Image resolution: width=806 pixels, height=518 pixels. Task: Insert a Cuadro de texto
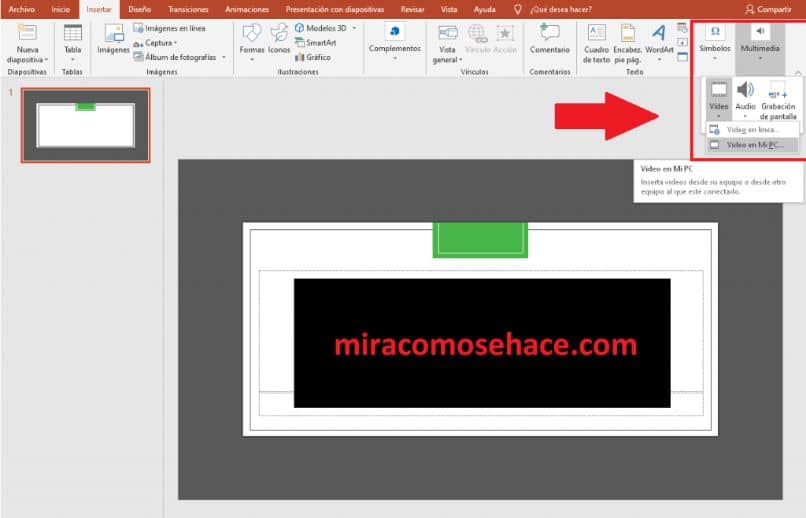click(x=596, y=44)
